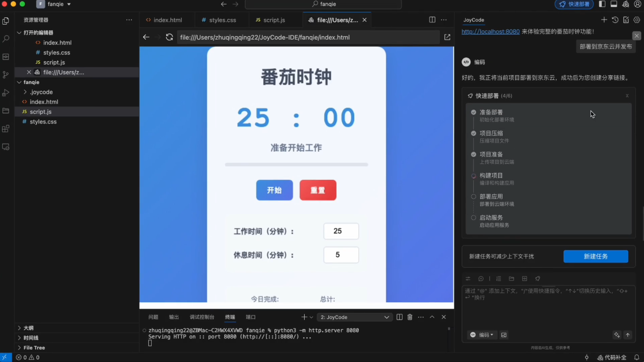Add a new terminal with plus icon

point(304,317)
